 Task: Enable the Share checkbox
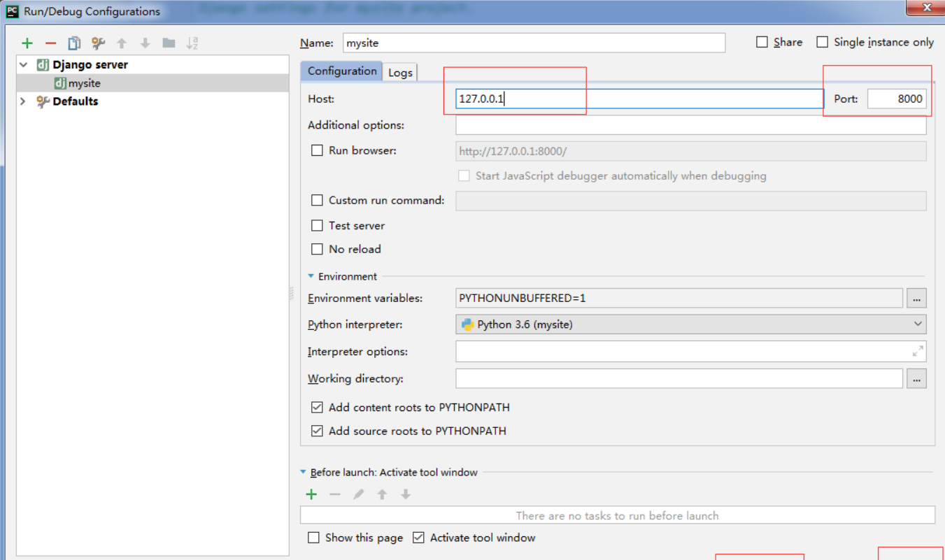coord(762,42)
